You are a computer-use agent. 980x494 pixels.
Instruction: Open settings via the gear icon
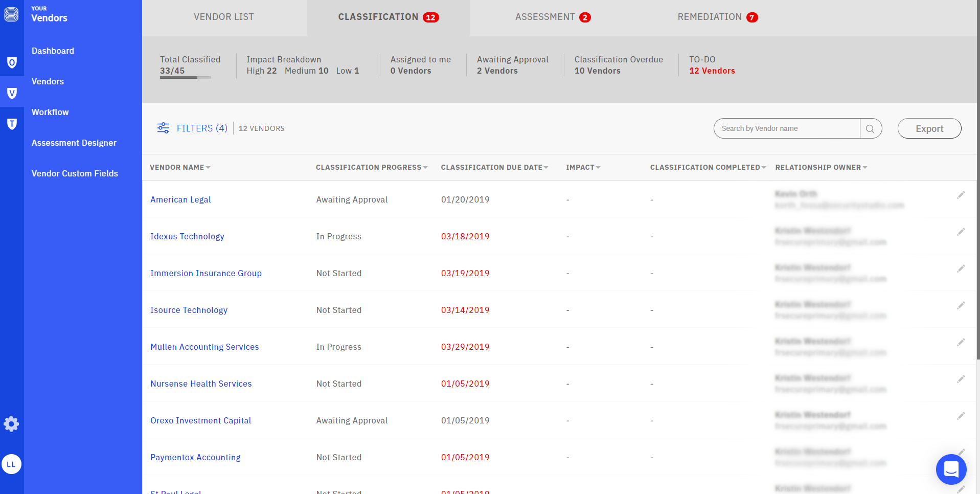(x=11, y=424)
